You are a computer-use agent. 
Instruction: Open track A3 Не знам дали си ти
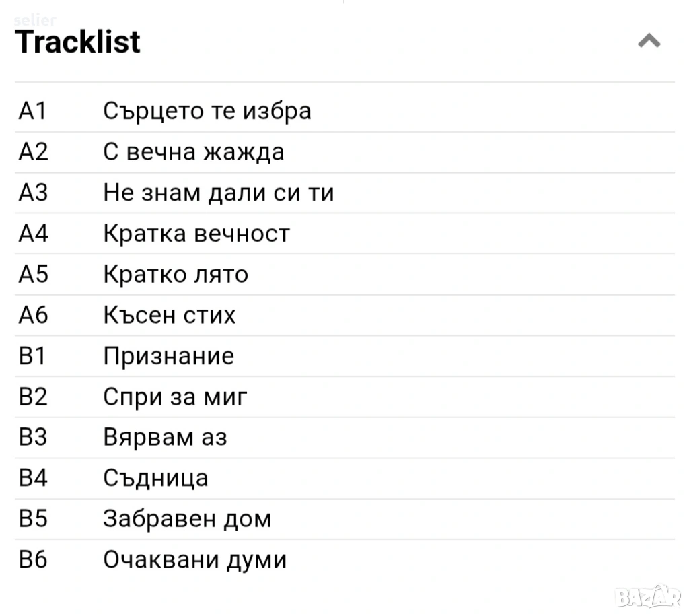218,193
